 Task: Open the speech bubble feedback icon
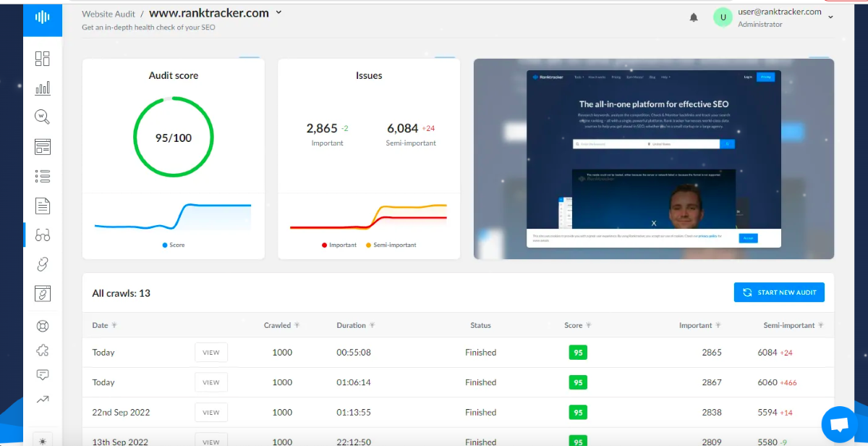tap(43, 374)
